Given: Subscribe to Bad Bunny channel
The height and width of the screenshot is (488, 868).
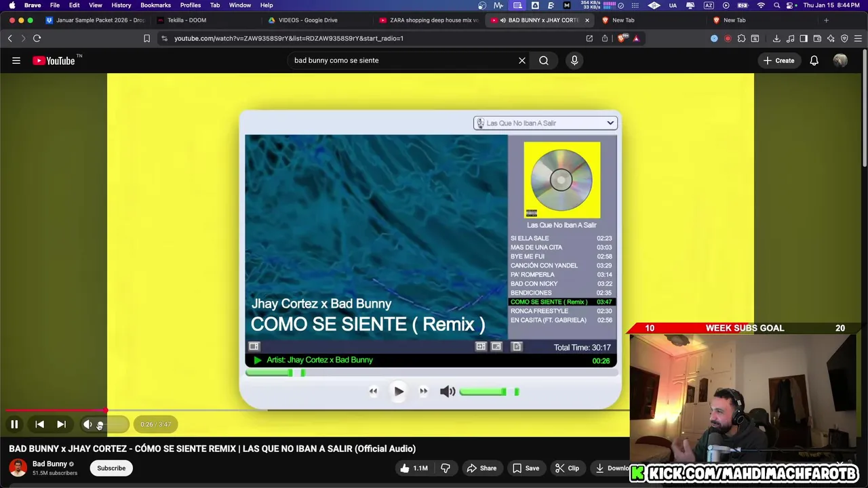Looking at the screenshot, I should click(x=111, y=468).
